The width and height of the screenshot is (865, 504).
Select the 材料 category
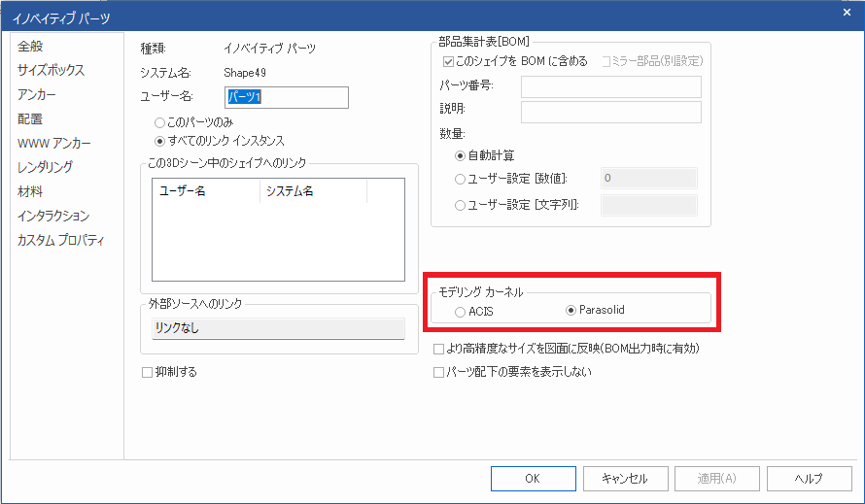[x=30, y=192]
